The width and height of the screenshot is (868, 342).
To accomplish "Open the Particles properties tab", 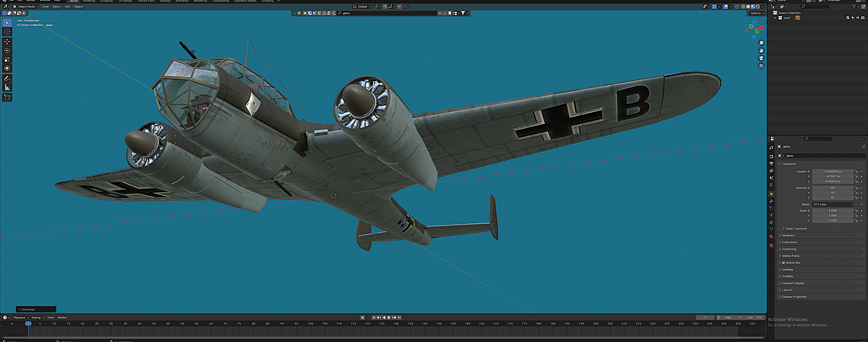I will point(771,208).
